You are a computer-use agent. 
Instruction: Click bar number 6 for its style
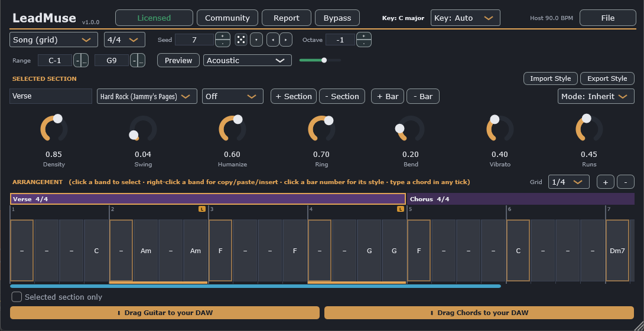coord(510,209)
